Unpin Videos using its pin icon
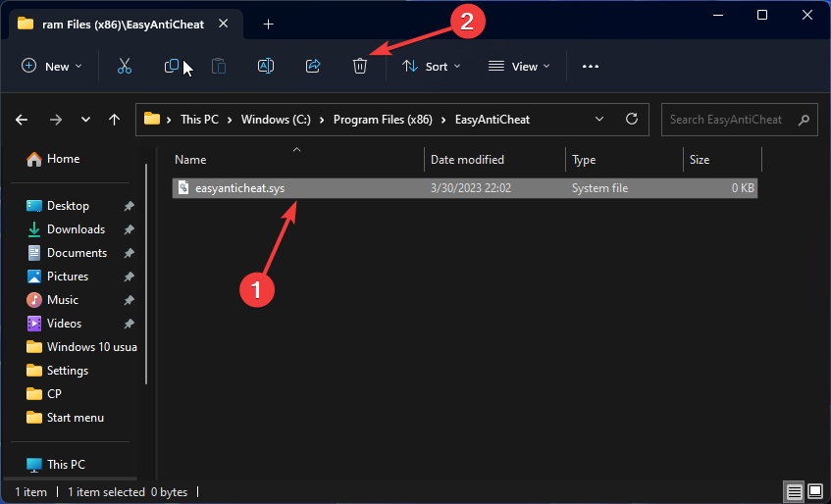The height and width of the screenshot is (504, 831). 129,324
